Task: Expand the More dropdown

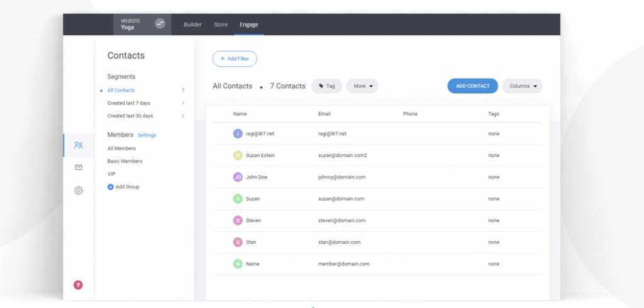Action: click(362, 86)
